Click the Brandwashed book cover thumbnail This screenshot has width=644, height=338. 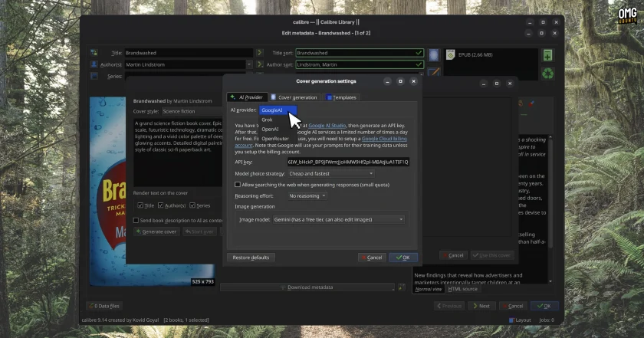107,191
